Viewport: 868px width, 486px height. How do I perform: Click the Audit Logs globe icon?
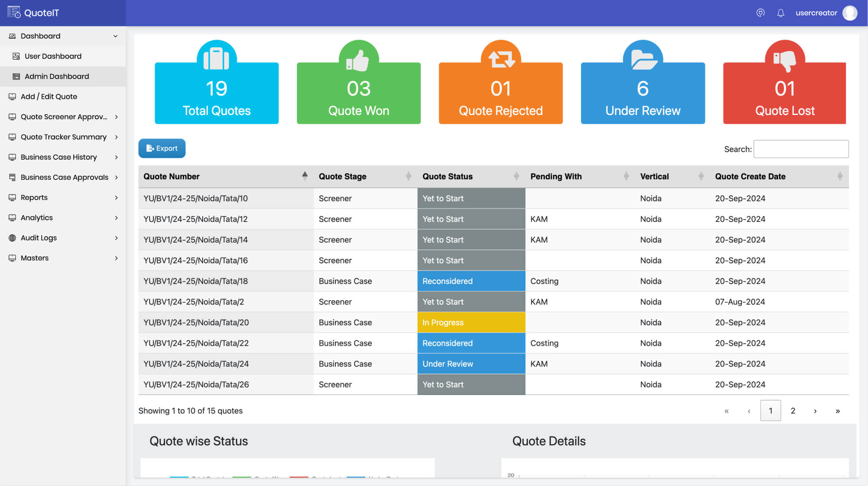point(12,238)
